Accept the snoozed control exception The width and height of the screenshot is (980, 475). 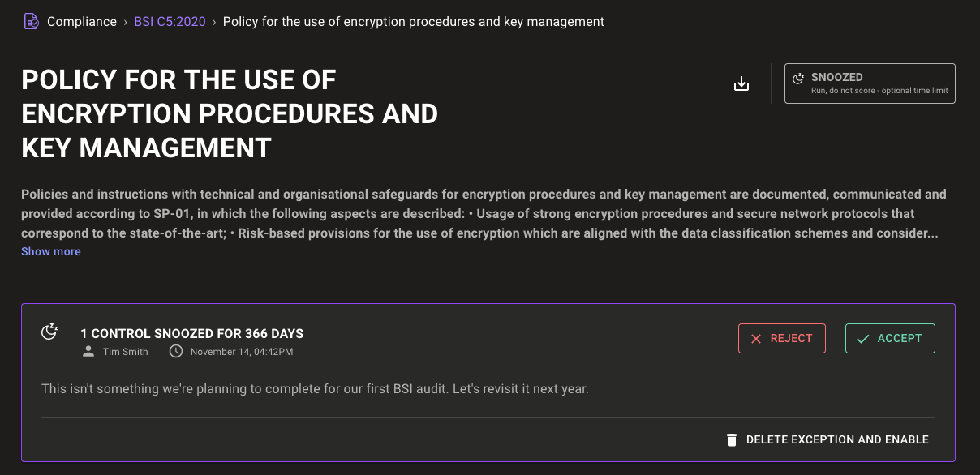coord(890,338)
